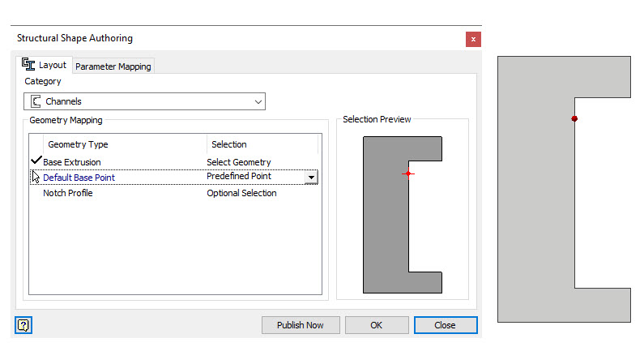Expand the Predefined Point dropdown arrow
Screen dimensions: 644x347
311,178
